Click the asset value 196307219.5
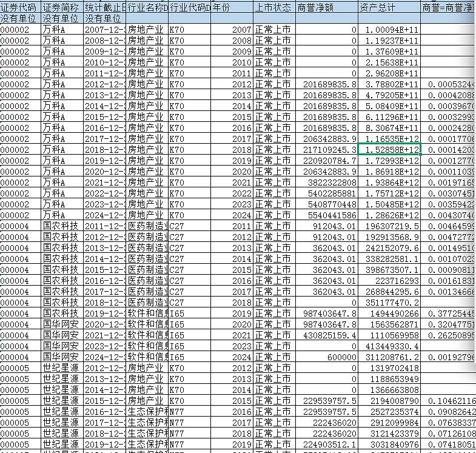The image size is (476, 453). tap(389, 226)
